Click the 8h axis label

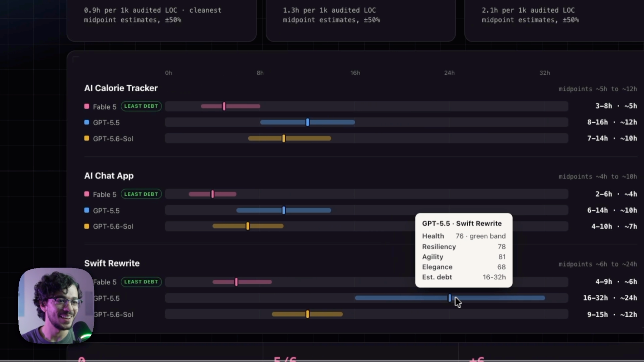pyautogui.click(x=260, y=73)
